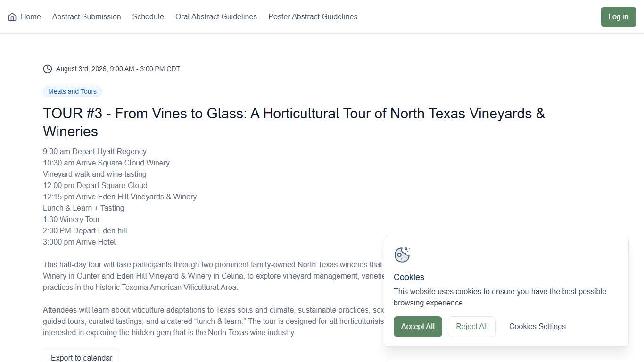Screen dimensions: 644x362
Task: Click the '9:00 am Depart Hyatt Regency' line
Action: [x=95, y=152]
